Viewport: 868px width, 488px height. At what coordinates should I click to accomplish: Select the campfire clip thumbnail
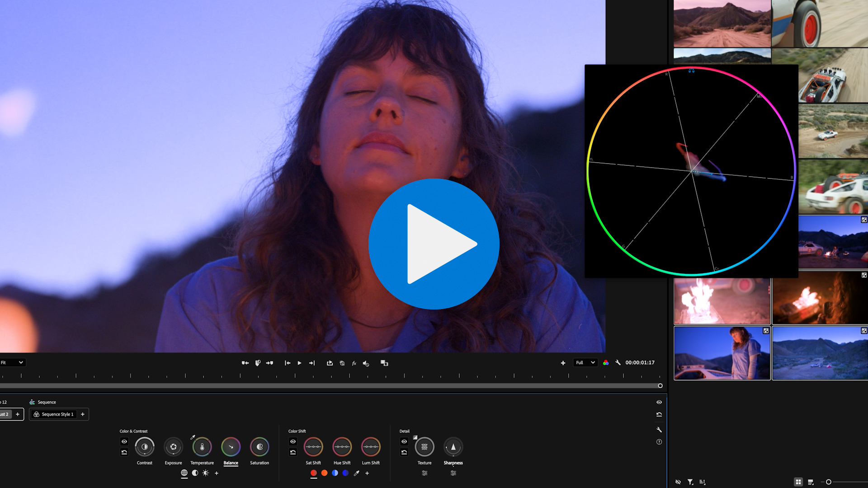click(x=819, y=298)
